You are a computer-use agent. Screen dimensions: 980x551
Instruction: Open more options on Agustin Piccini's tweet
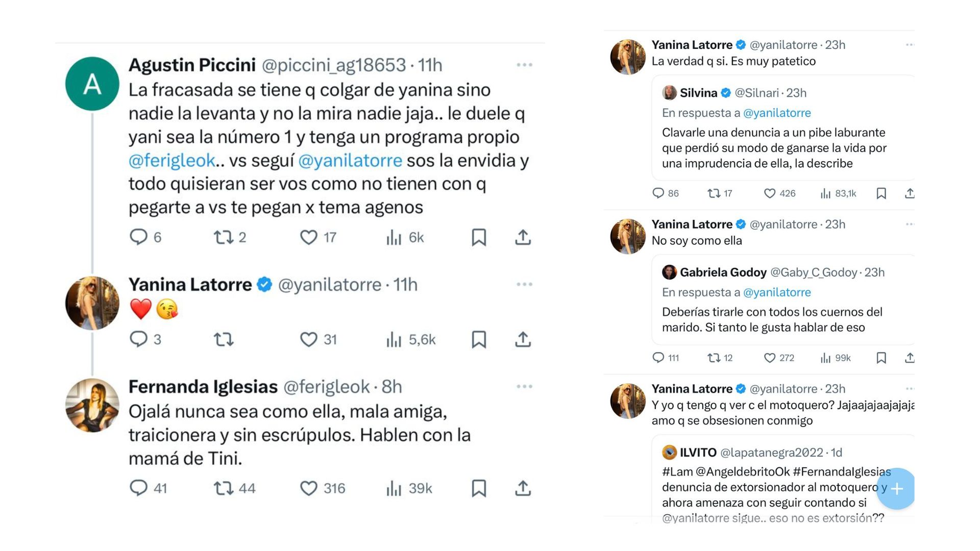click(x=524, y=65)
